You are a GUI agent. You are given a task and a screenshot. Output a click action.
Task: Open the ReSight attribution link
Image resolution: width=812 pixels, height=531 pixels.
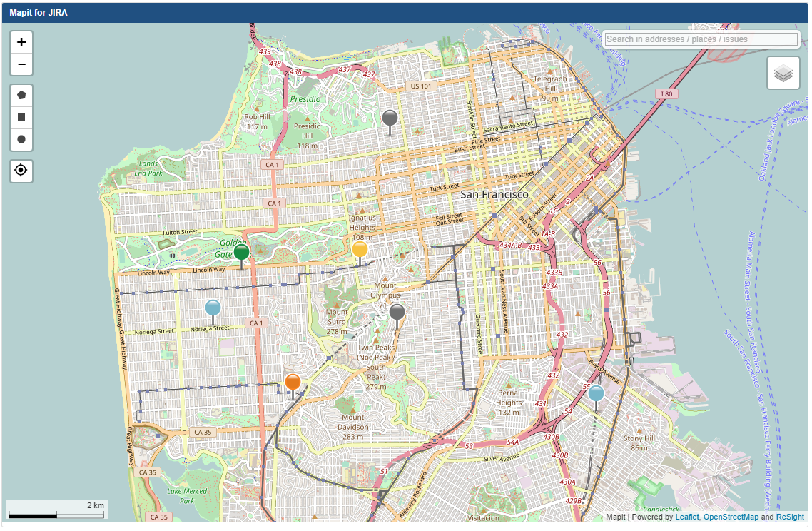[x=790, y=517]
